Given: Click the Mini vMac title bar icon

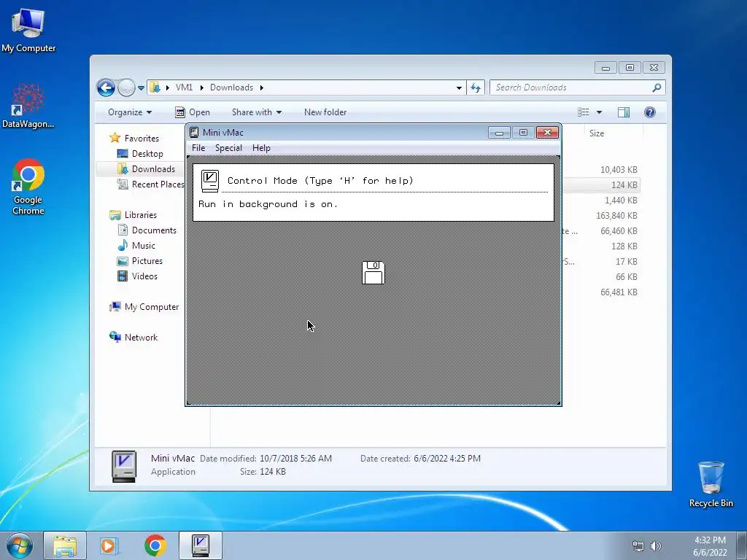Looking at the screenshot, I should 194,133.
